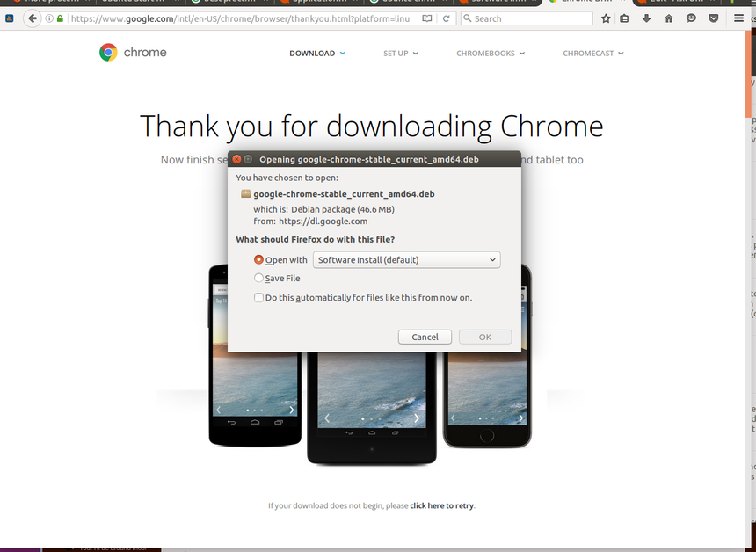Open the SET UP navigation menu
Image resolution: width=756 pixels, height=552 pixels.
point(401,54)
